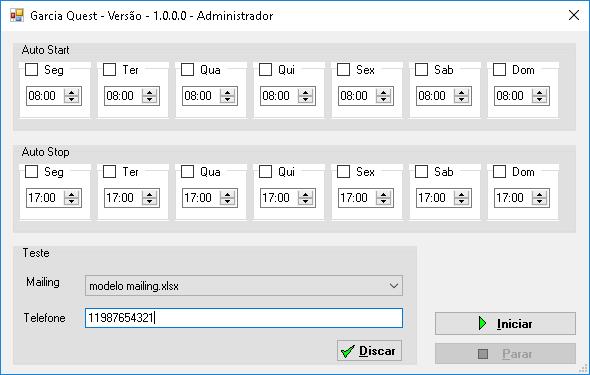Screen dimensions: 590x375
Task: Click the Garcia Quest app icon in title bar
Action: click(17, 15)
